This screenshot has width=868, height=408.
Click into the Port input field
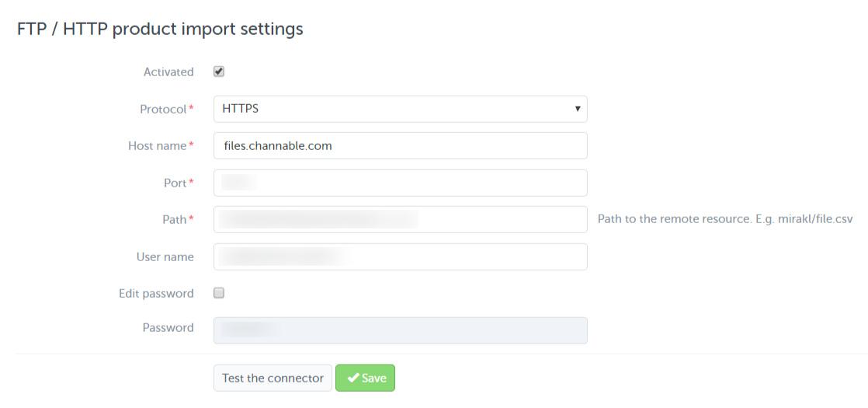[x=400, y=183]
